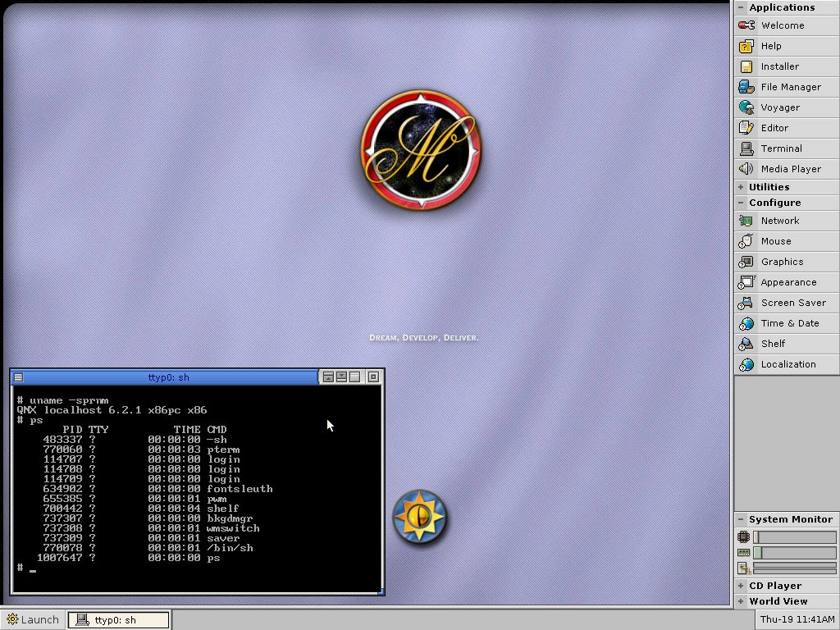840x630 pixels.
Task: Expand the Utilities section
Action: click(x=741, y=187)
